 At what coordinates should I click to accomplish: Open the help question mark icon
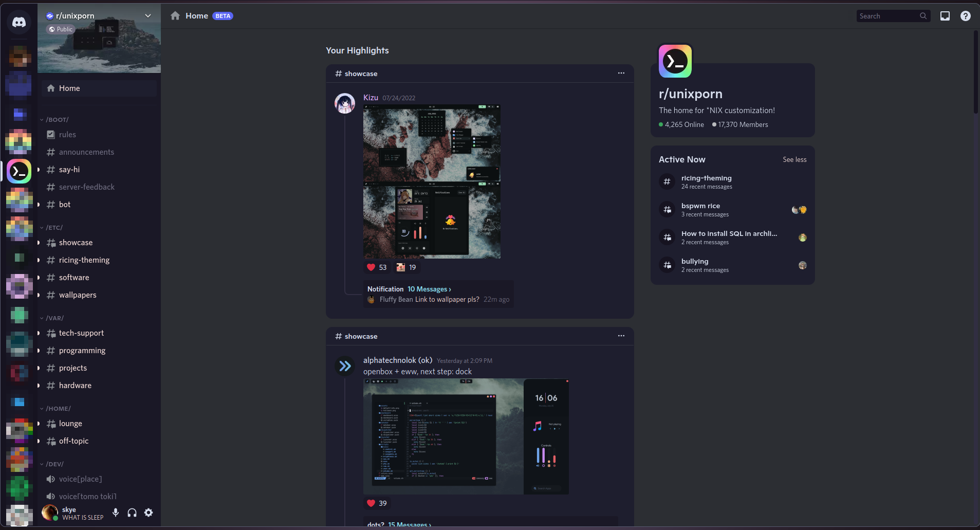pyautogui.click(x=965, y=16)
